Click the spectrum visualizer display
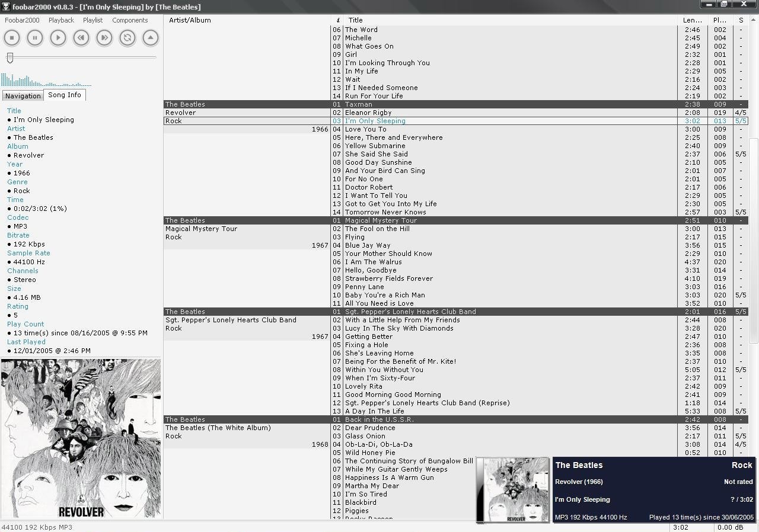The image size is (759, 532). pyautogui.click(x=46, y=80)
